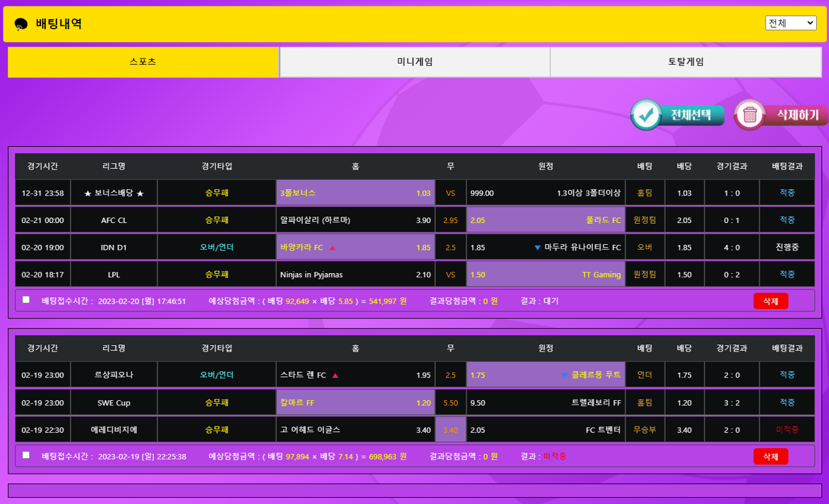Click red up arrow next to 바앙카라 FC
829x504 pixels.
333,248
